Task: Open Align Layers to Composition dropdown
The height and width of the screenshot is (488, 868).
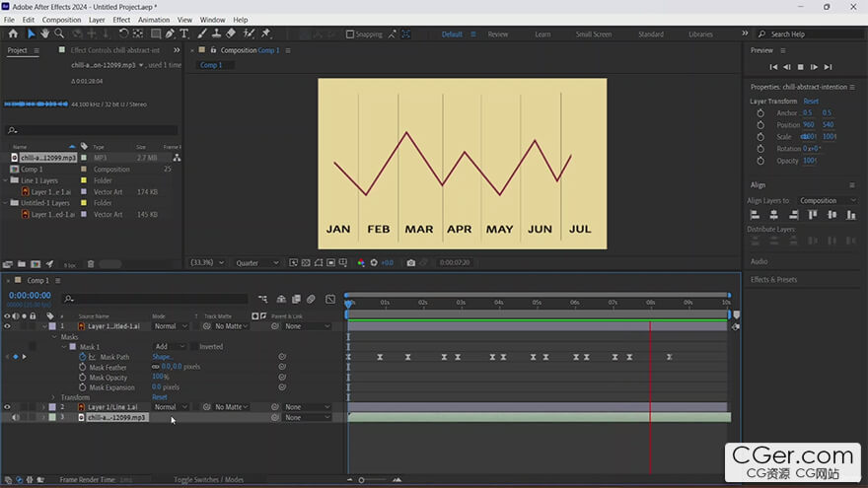Action: (828, 200)
